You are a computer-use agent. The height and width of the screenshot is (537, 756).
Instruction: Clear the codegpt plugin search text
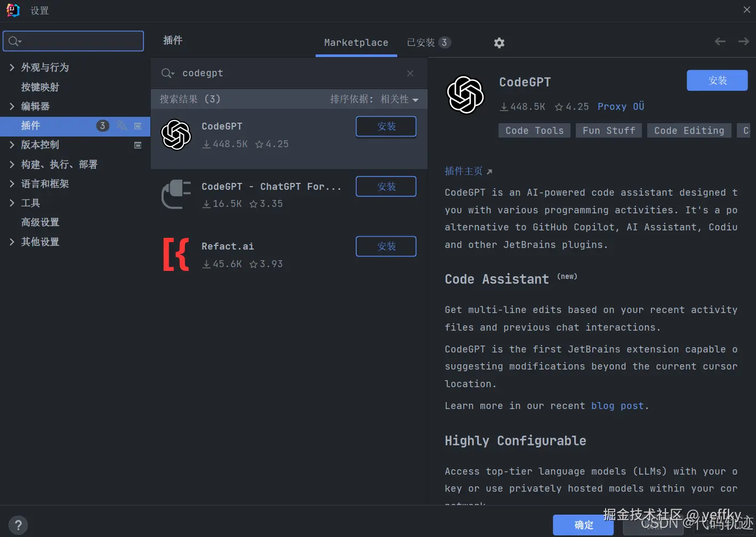coord(410,73)
